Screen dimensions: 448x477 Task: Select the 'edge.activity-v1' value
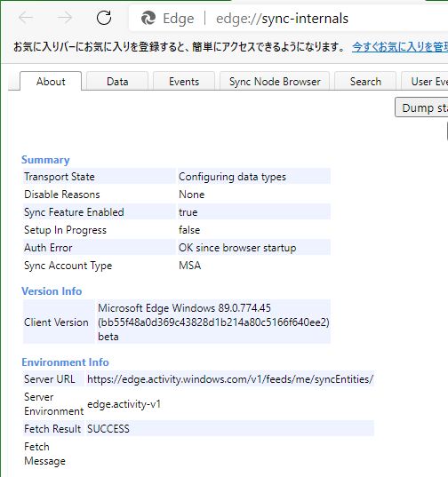pyautogui.click(x=124, y=404)
